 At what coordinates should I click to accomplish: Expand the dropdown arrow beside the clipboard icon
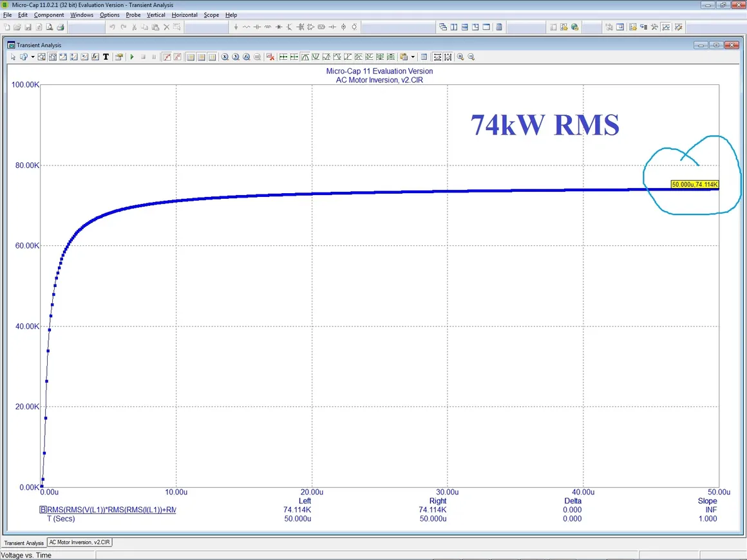click(x=413, y=57)
